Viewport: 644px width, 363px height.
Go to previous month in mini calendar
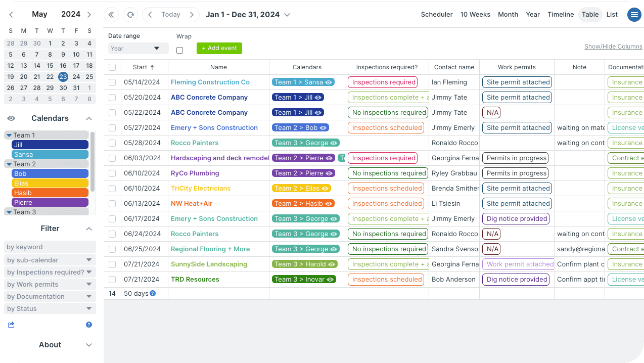(11, 15)
